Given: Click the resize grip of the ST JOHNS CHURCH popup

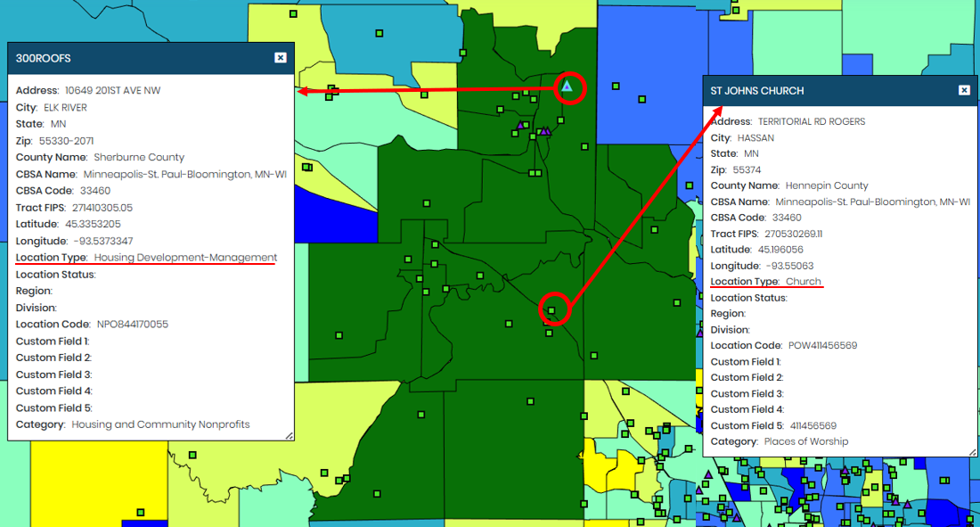Looking at the screenshot, I should (973, 452).
